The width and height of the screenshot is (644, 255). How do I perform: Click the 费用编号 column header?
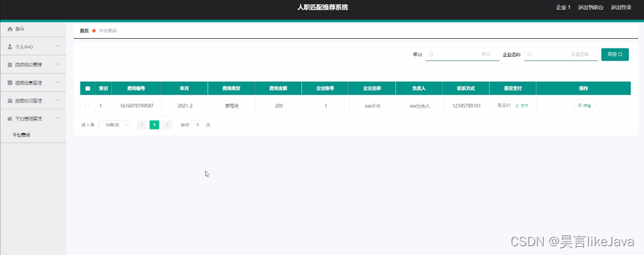click(136, 88)
